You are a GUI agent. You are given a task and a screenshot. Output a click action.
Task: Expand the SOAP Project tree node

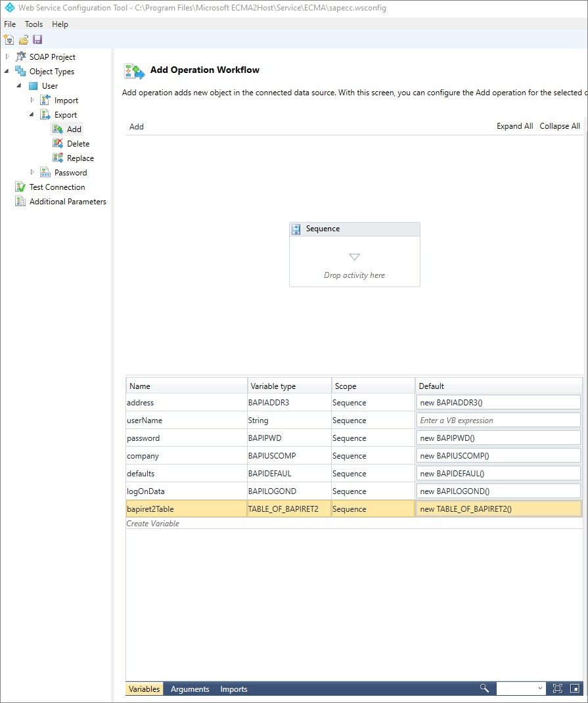click(7, 57)
